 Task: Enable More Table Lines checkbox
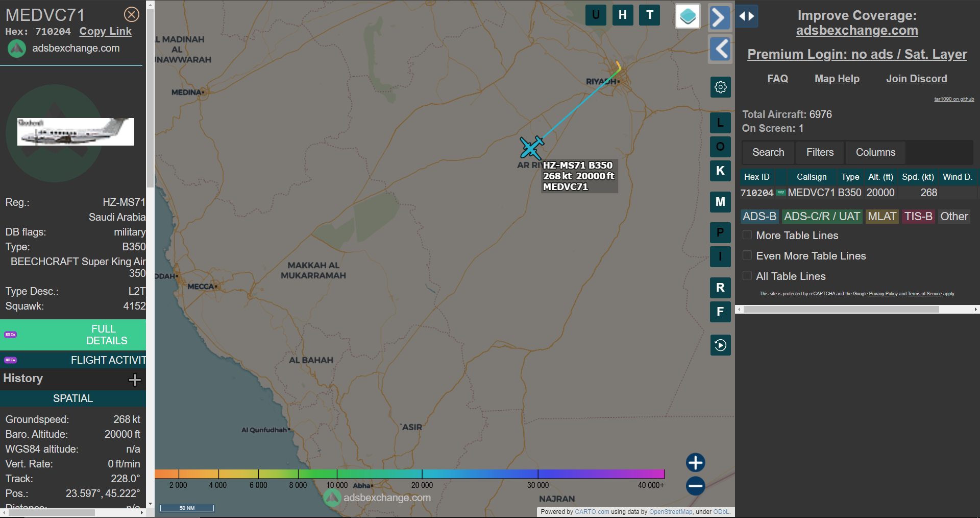[747, 235]
